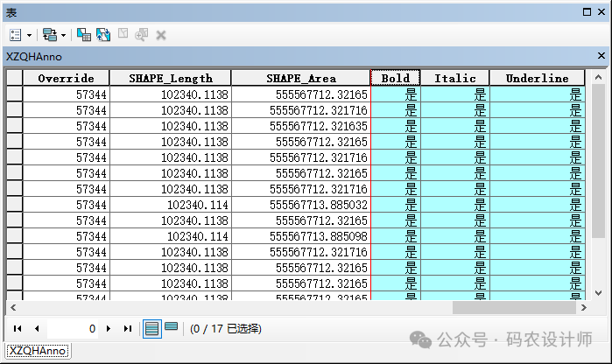Click the Delete Selected X icon
Image resolution: width=612 pixels, height=364 pixels.
pos(161,35)
